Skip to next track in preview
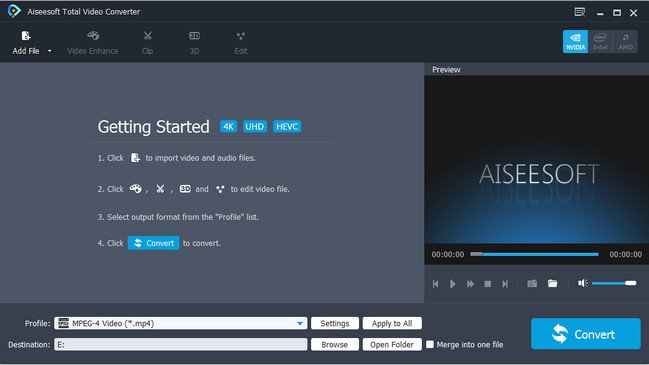Image resolution: width=649 pixels, height=365 pixels. click(x=505, y=284)
